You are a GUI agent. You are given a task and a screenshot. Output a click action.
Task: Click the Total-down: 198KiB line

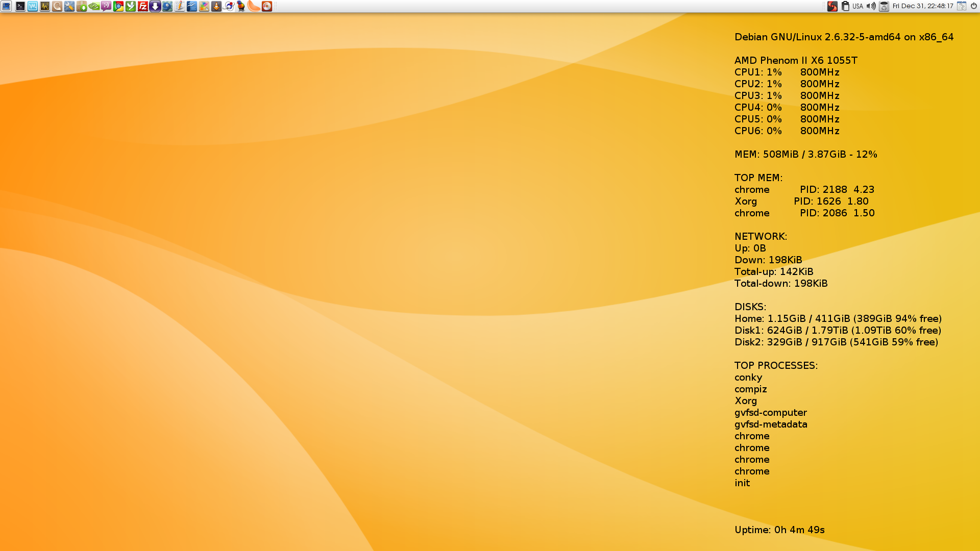coord(781,284)
